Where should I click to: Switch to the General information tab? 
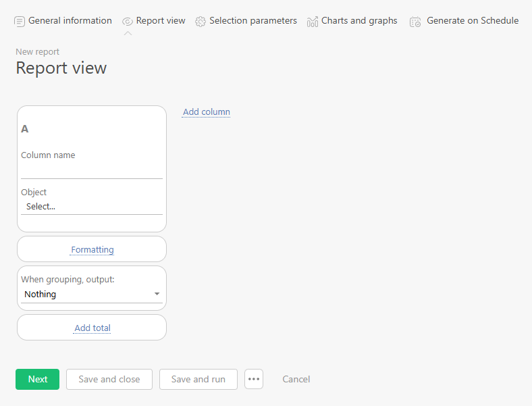pyautogui.click(x=70, y=21)
